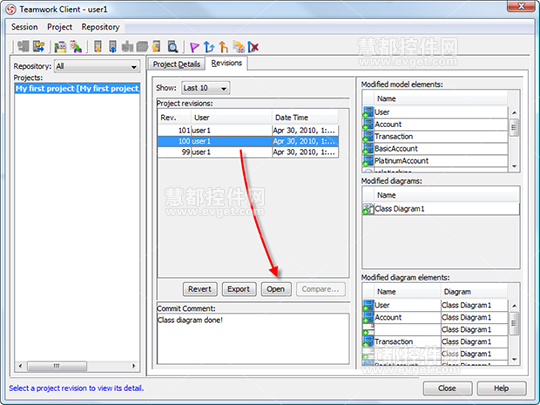Click the purple flag tag icon
The width and height of the screenshot is (540, 405).
coord(194,47)
